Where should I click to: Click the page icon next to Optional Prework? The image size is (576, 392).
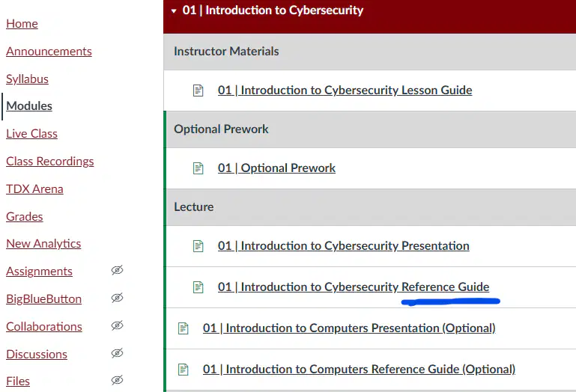click(198, 168)
